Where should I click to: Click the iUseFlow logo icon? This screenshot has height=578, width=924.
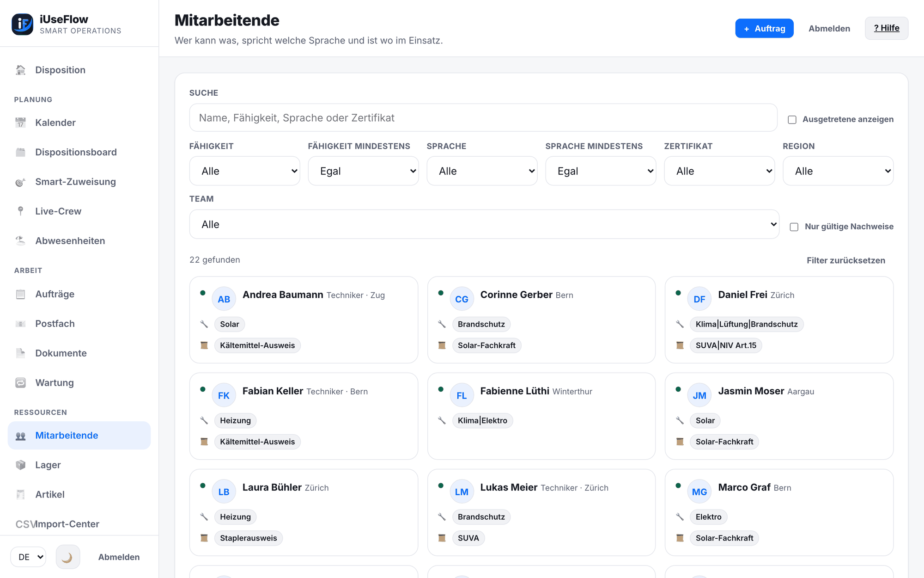coord(22,24)
